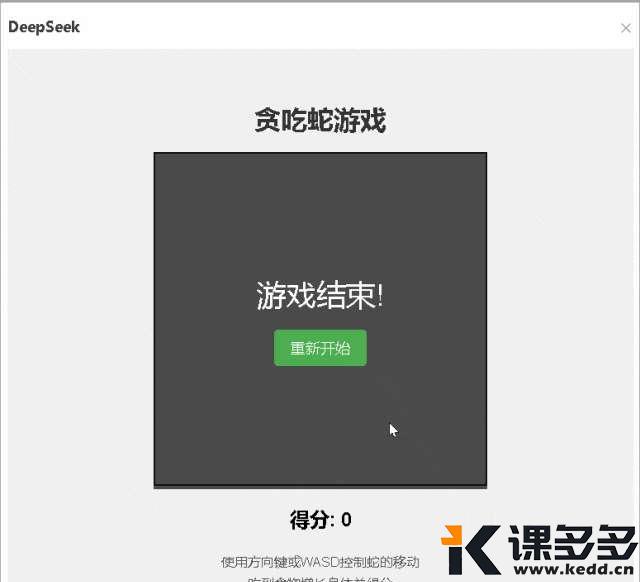Image resolution: width=640 pixels, height=582 pixels.
Task: Close the DeepSeek dialog window
Action: (x=625, y=28)
